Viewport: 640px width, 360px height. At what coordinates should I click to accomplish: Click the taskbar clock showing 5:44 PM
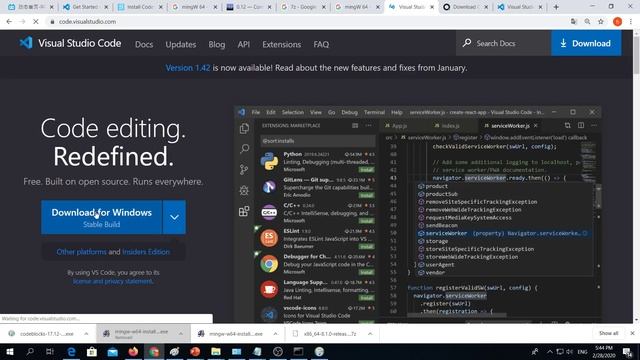[604, 351]
